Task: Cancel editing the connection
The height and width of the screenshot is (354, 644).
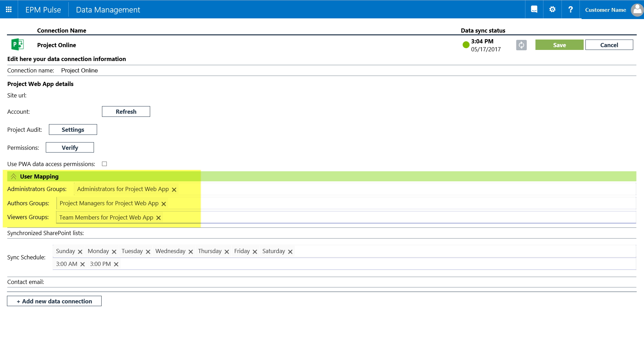Action: pyautogui.click(x=609, y=45)
